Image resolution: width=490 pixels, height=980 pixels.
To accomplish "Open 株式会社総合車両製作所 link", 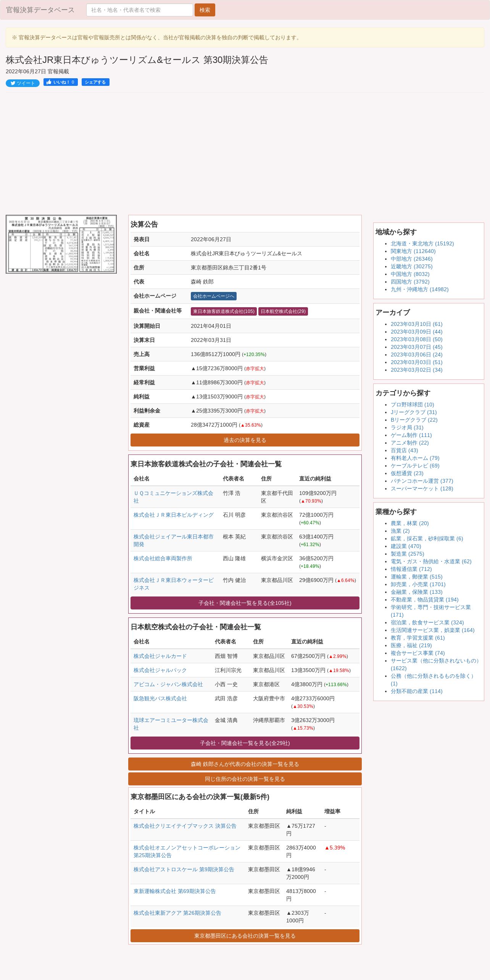I will pyautogui.click(x=163, y=558).
